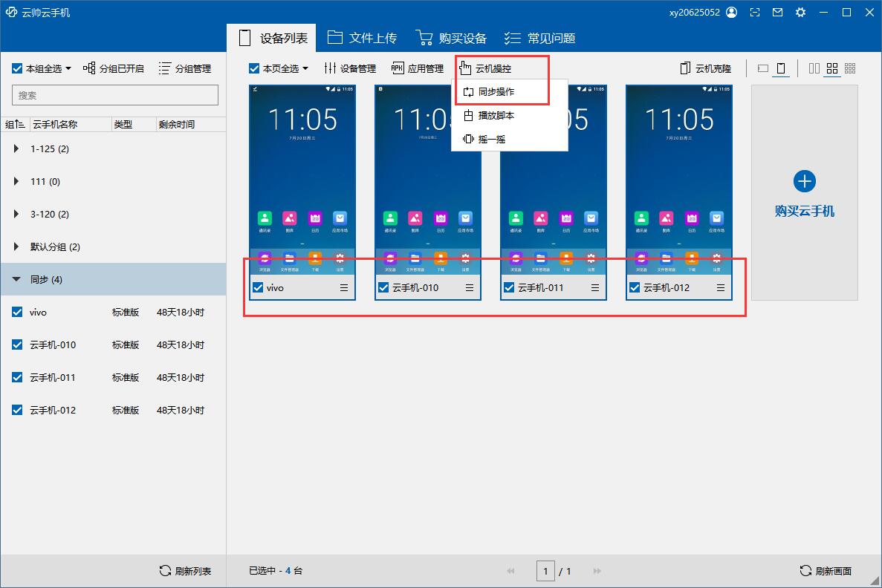Sort by the 组 column header
882x588 pixels.
coord(15,124)
